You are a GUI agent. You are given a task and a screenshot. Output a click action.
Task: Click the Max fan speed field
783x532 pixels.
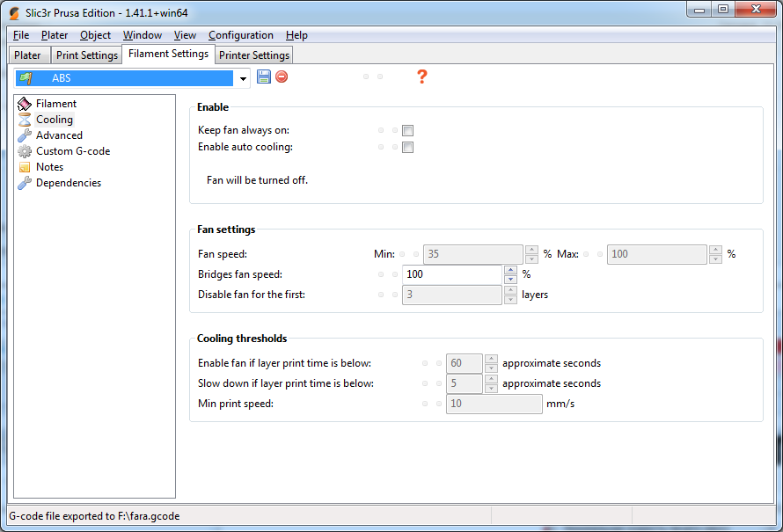656,254
